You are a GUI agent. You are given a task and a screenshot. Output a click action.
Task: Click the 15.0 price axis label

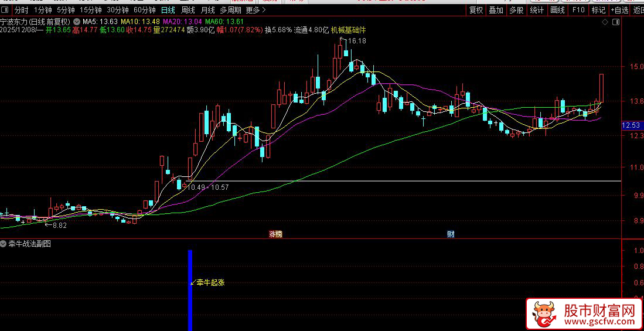pyautogui.click(x=636, y=66)
